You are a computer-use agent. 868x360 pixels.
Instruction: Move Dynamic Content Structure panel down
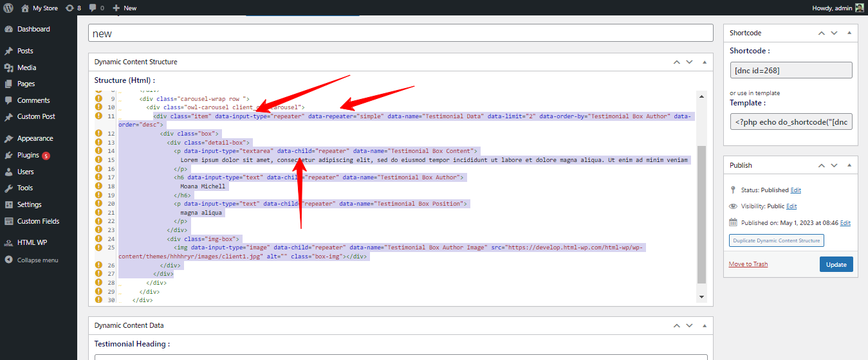689,62
